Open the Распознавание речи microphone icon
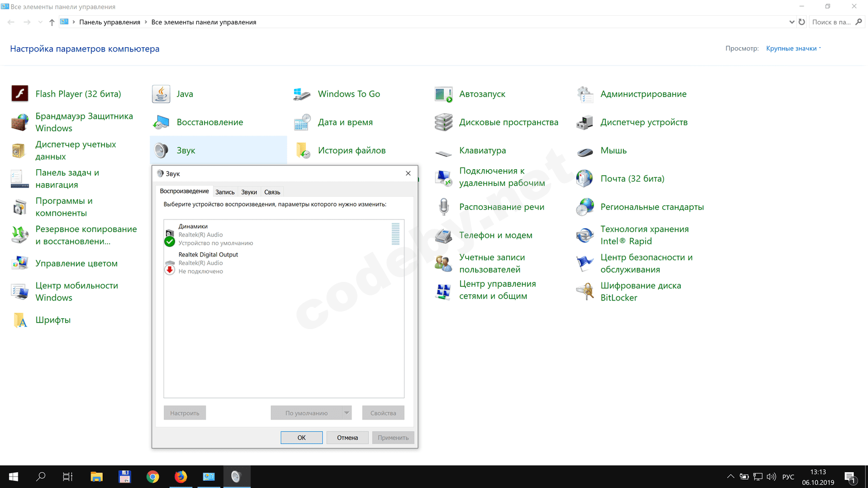The width and height of the screenshot is (868, 488). coord(444,207)
